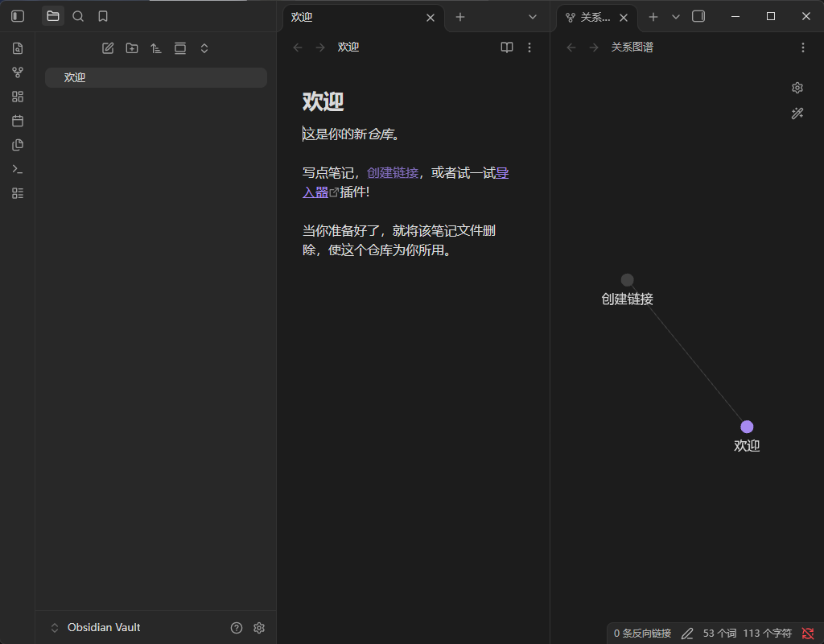Click the text 这是你的新仓库
Screen dimensions: 824x644
(351, 134)
